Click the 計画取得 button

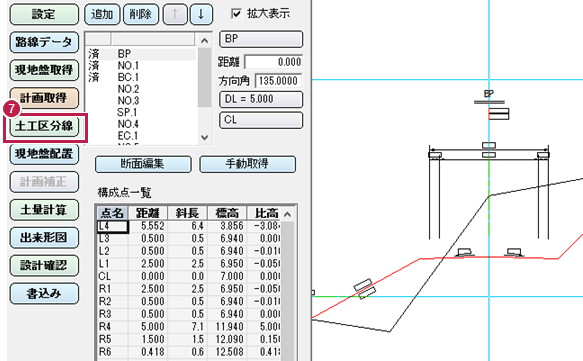coord(44,98)
